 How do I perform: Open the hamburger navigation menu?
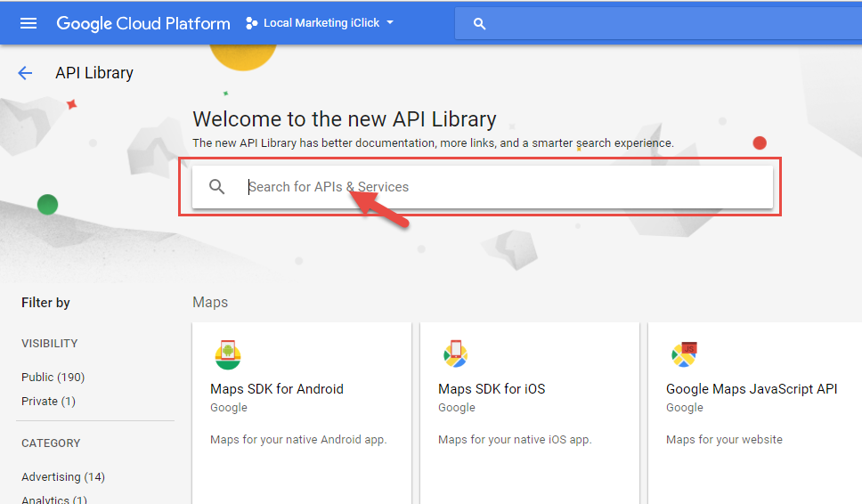point(28,23)
